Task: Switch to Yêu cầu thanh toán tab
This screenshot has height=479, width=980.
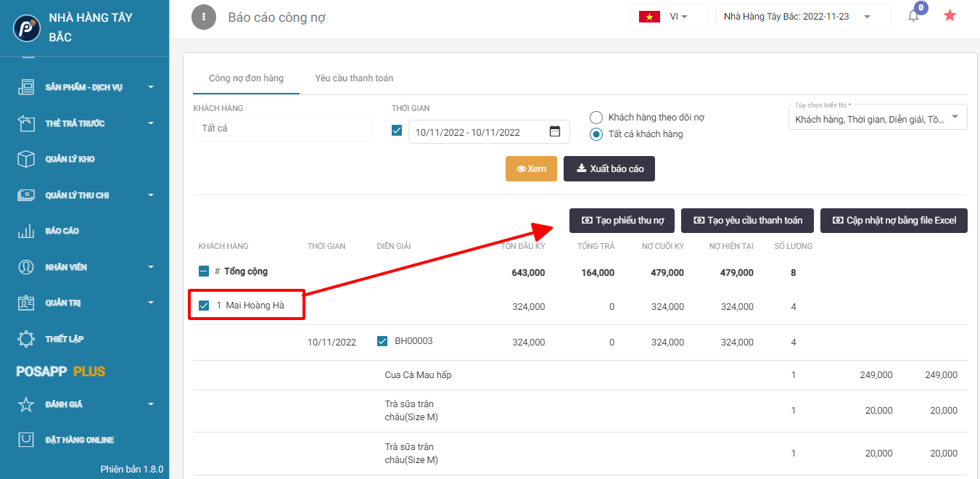Action: tap(354, 78)
